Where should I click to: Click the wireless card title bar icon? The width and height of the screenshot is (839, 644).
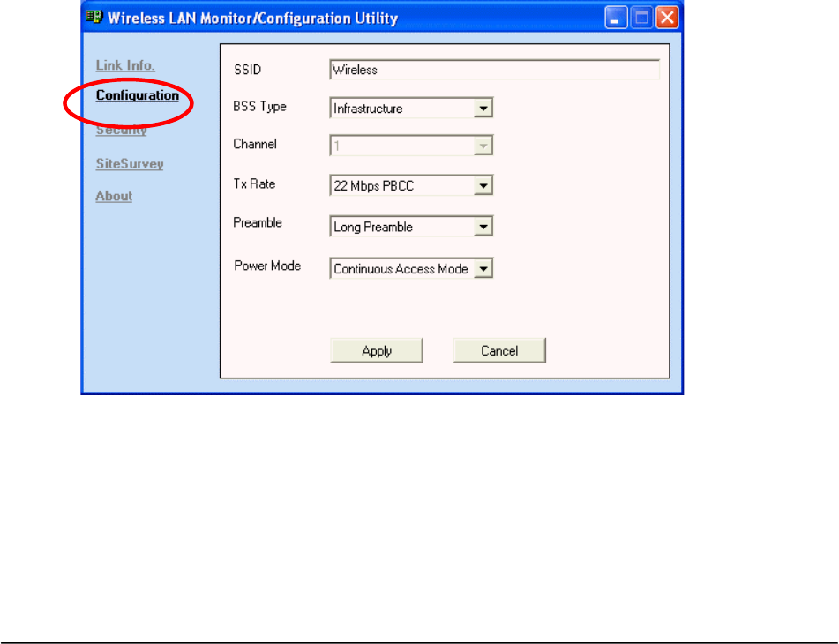pos(94,17)
